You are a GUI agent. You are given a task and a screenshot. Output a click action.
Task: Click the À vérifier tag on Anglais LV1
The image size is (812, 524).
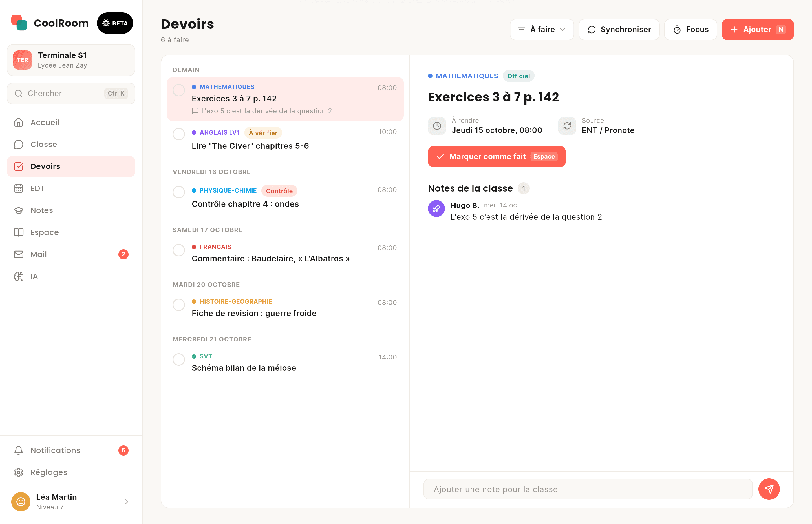click(x=263, y=133)
